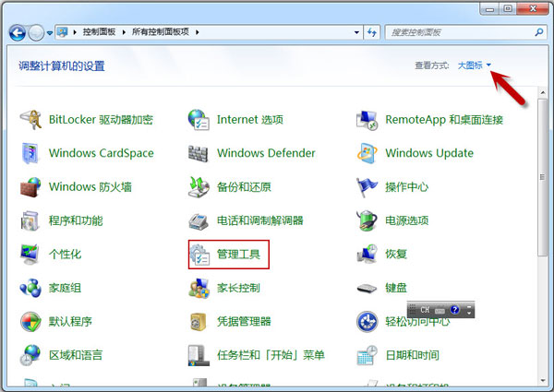Click the 电话和调制解调器 phone icon
The width and height of the screenshot is (554, 392).
pos(199,221)
